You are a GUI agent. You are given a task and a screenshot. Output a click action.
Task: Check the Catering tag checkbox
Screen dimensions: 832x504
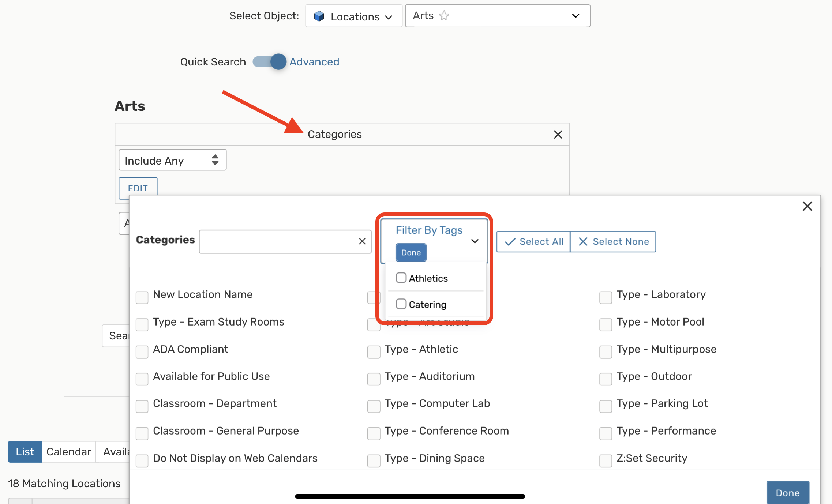401,304
